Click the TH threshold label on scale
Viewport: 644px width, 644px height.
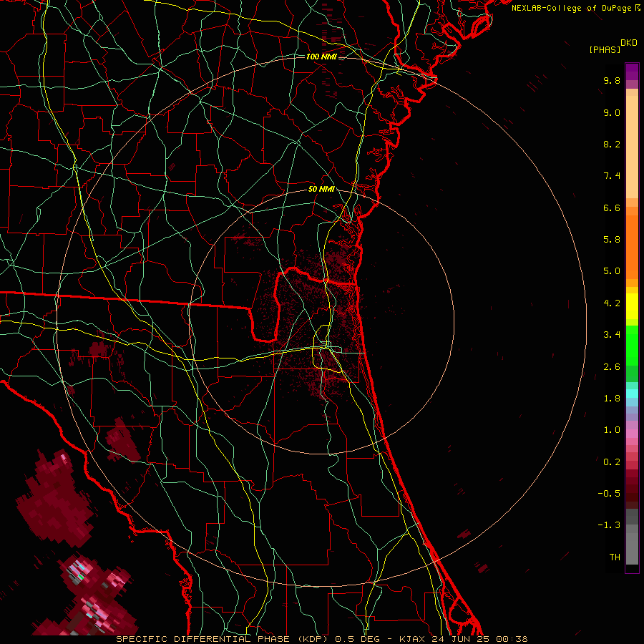pyautogui.click(x=615, y=557)
